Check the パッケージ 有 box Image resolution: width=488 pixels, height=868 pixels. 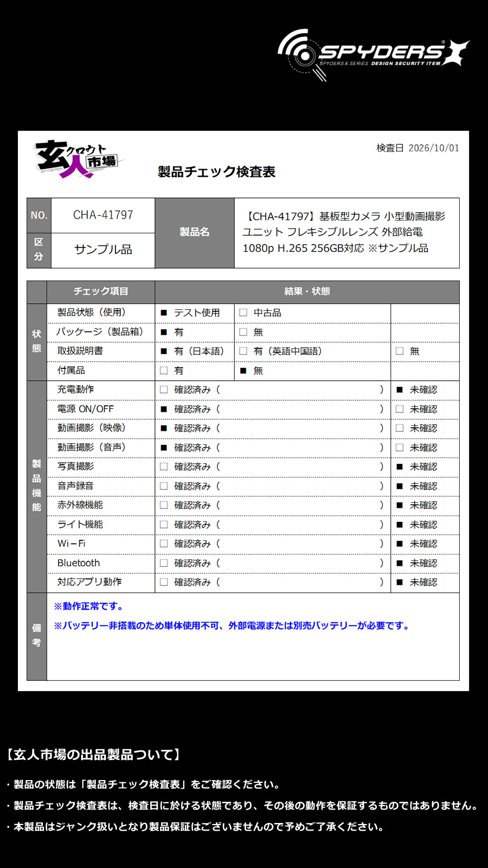[x=164, y=332]
